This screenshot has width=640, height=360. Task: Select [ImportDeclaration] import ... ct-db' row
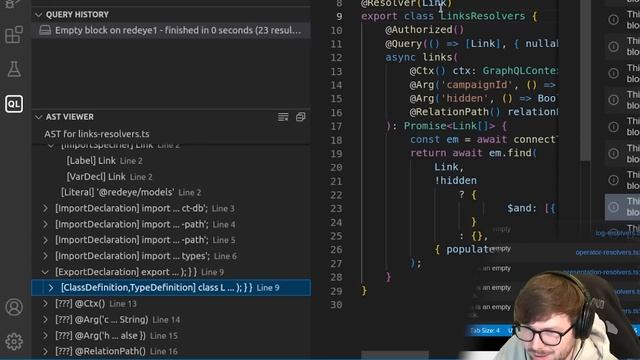[171, 208]
